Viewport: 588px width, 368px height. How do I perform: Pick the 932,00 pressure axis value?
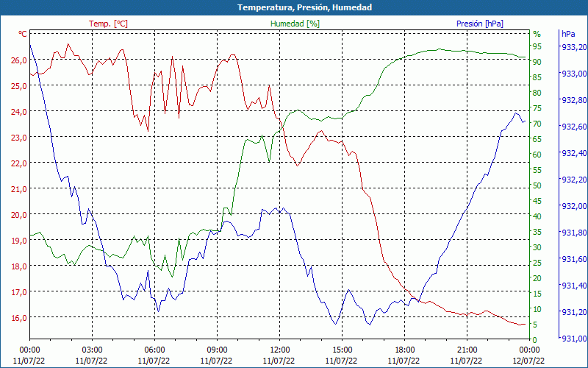point(574,206)
